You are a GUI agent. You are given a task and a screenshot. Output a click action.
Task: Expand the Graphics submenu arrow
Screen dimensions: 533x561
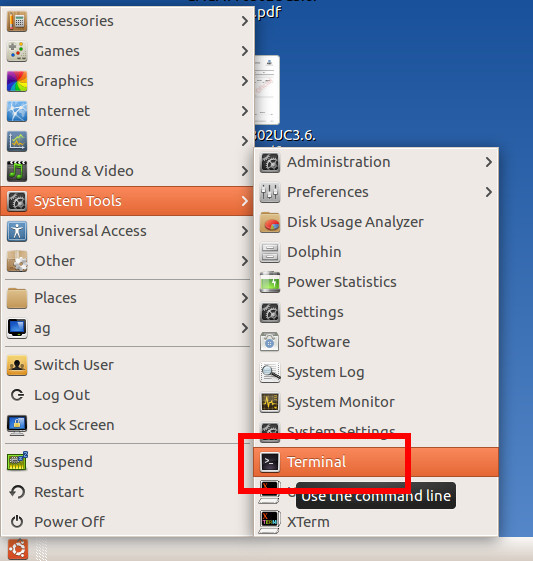245,81
